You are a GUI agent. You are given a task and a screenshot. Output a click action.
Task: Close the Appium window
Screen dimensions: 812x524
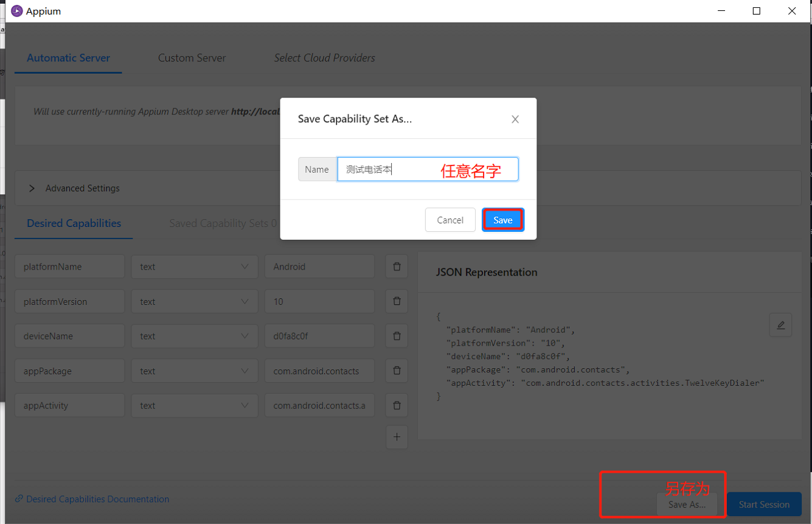[x=792, y=11]
